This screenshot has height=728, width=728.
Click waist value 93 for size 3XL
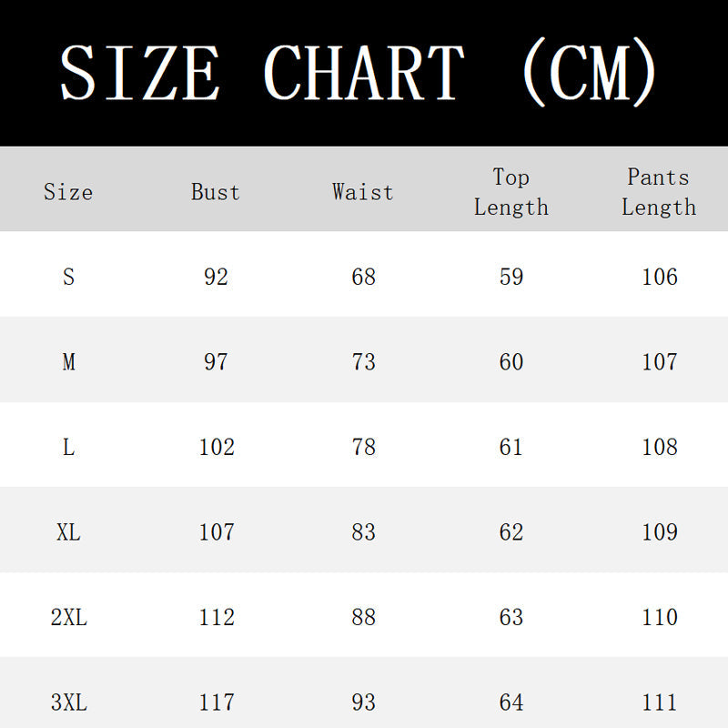pyautogui.click(x=363, y=702)
